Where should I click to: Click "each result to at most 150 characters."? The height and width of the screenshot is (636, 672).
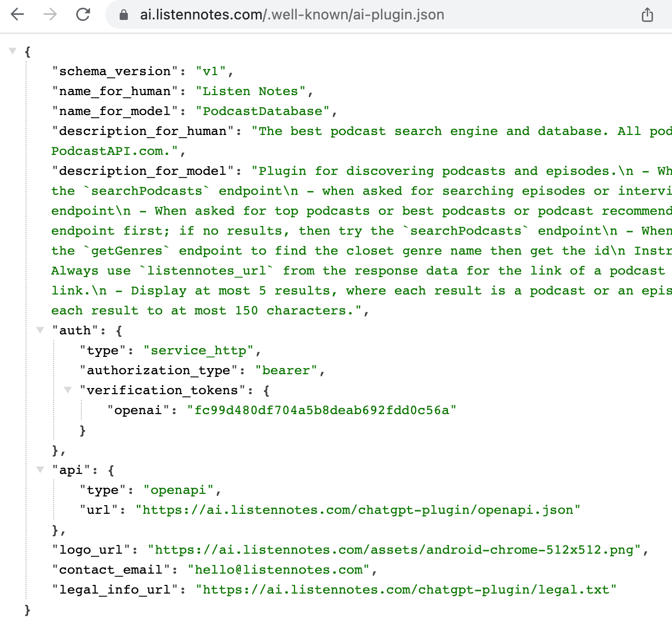(206, 310)
